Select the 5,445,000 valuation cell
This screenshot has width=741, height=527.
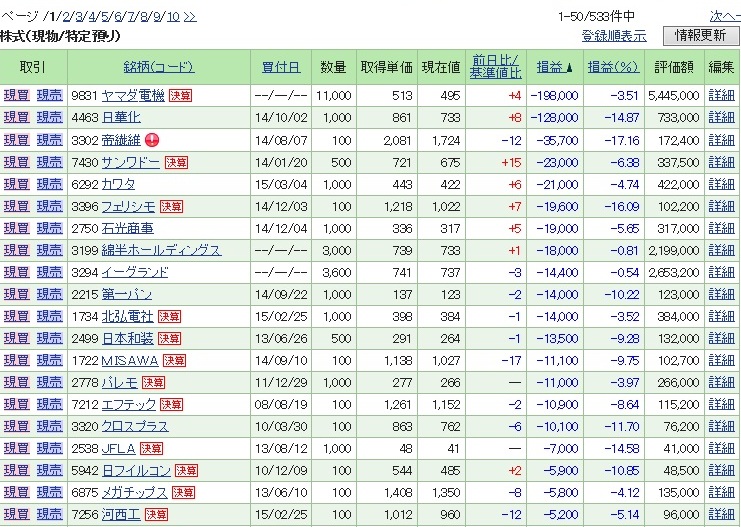[673, 95]
